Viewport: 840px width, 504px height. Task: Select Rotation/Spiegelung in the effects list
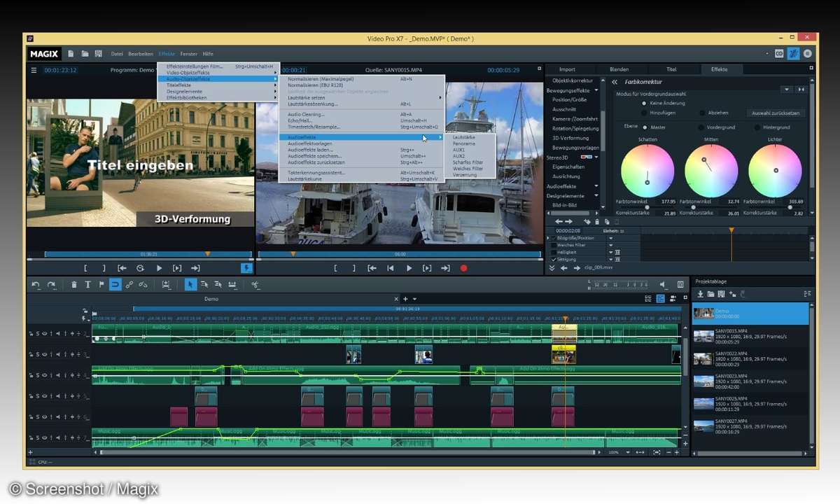pos(576,128)
